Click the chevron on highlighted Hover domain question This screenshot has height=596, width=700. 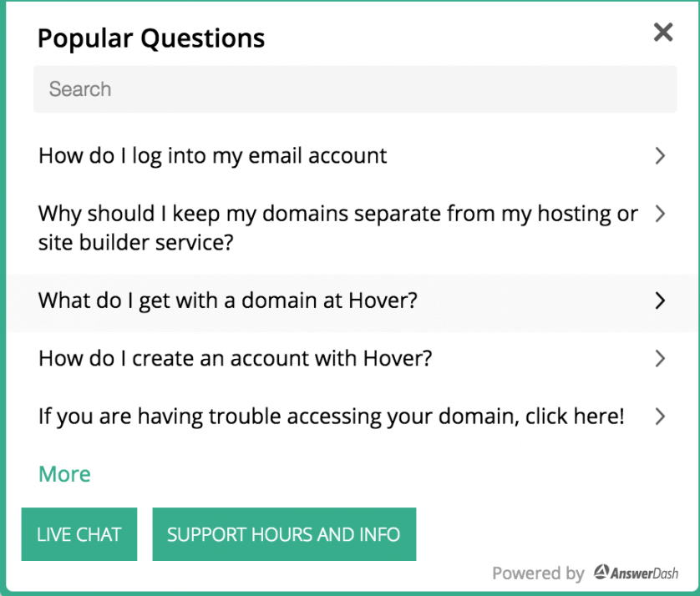click(x=660, y=301)
